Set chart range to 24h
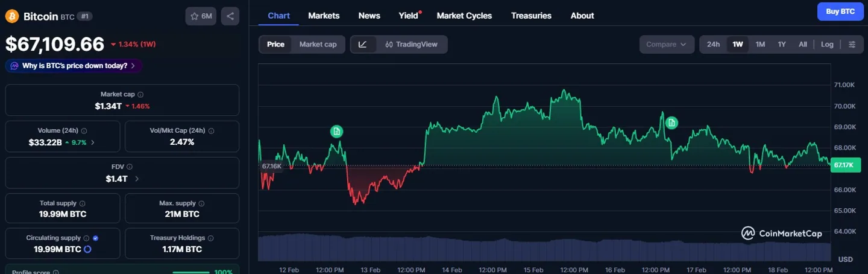868x274 pixels. 713,44
